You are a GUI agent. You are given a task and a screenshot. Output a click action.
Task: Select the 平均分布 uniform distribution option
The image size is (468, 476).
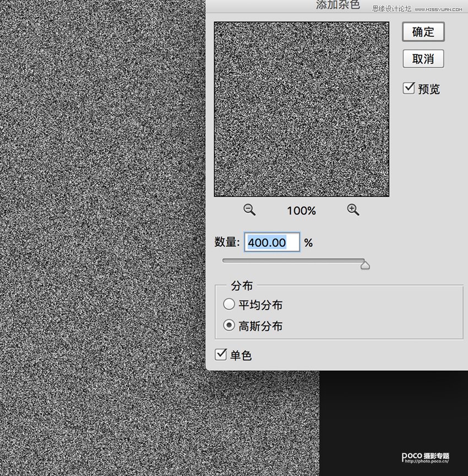(x=229, y=304)
